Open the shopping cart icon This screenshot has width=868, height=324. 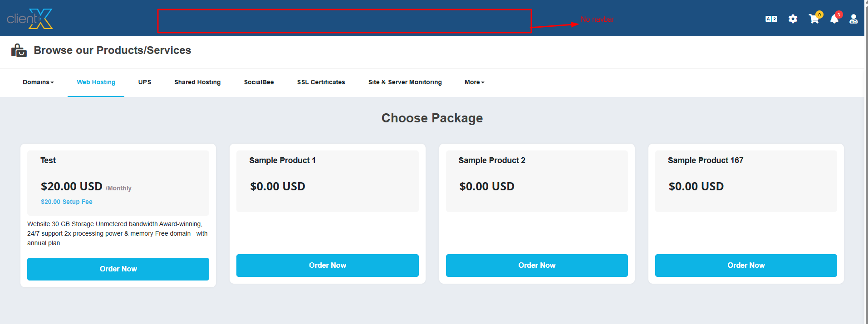814,19
